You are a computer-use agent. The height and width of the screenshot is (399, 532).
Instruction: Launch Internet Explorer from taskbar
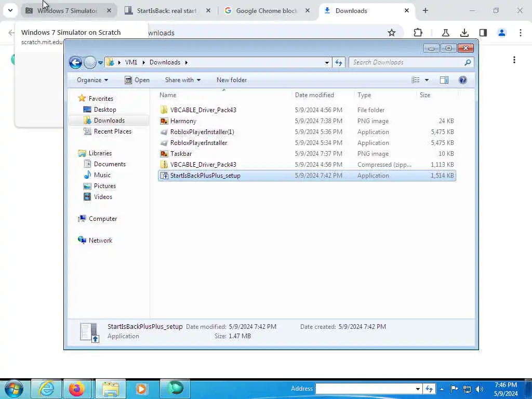[x=46, y=389]
